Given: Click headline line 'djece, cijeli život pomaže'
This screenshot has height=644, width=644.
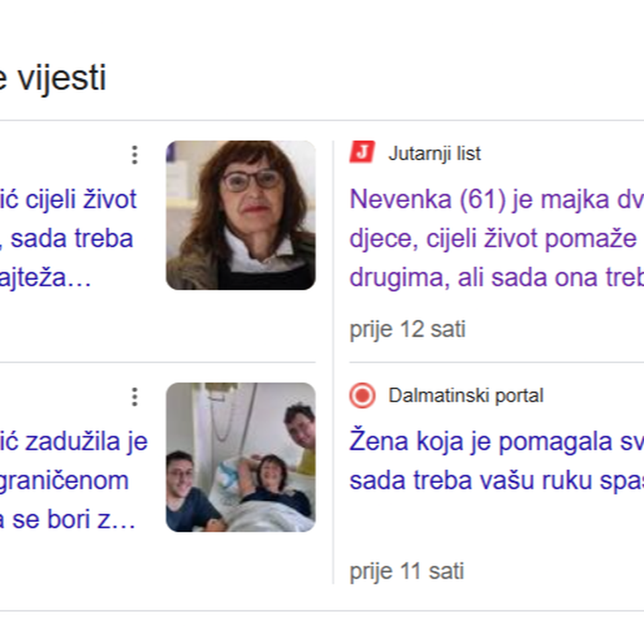Looking at the screenshot, I should click(493, 239).
